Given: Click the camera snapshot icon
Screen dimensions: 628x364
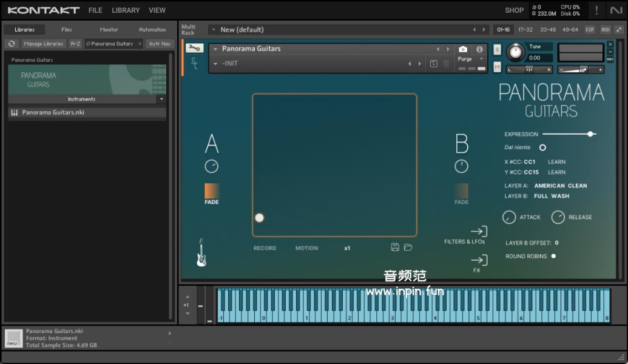Looking at the screenshot, I should click(x=463, y=49).
